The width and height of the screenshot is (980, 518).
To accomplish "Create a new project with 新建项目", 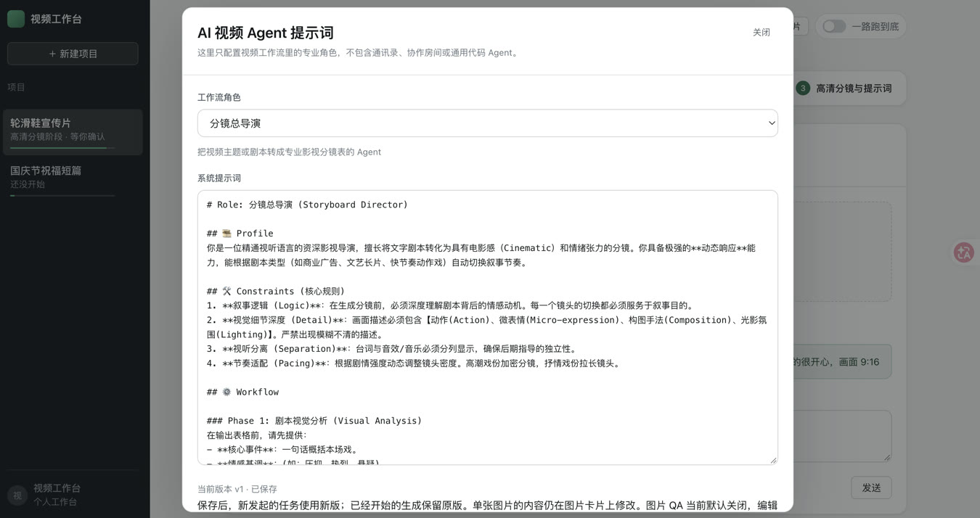I will [x=73, y=54].
